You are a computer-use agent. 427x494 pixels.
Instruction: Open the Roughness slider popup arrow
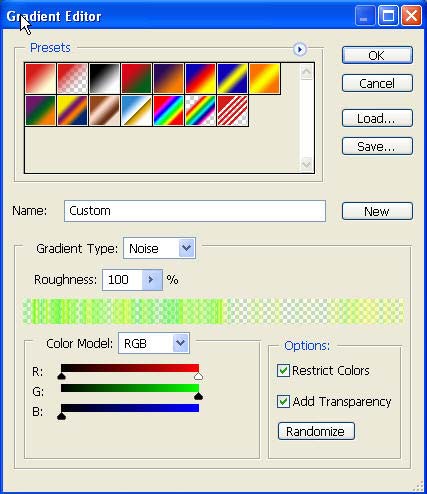pyautogui.click(x=152, y=280)
